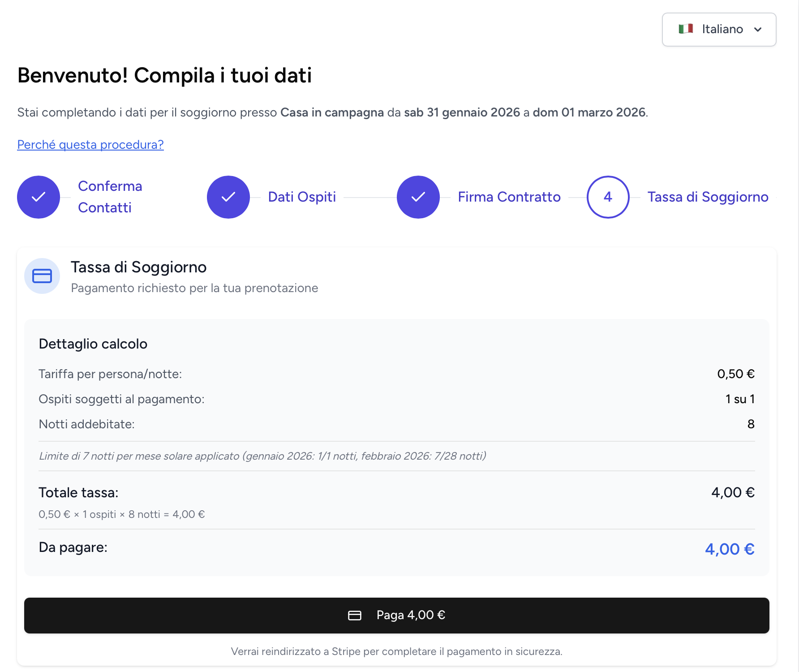Click the credit card icon beside Tassa di Soggiorno heading
This screenshot has width=799, height=672.
pos(42,276)
